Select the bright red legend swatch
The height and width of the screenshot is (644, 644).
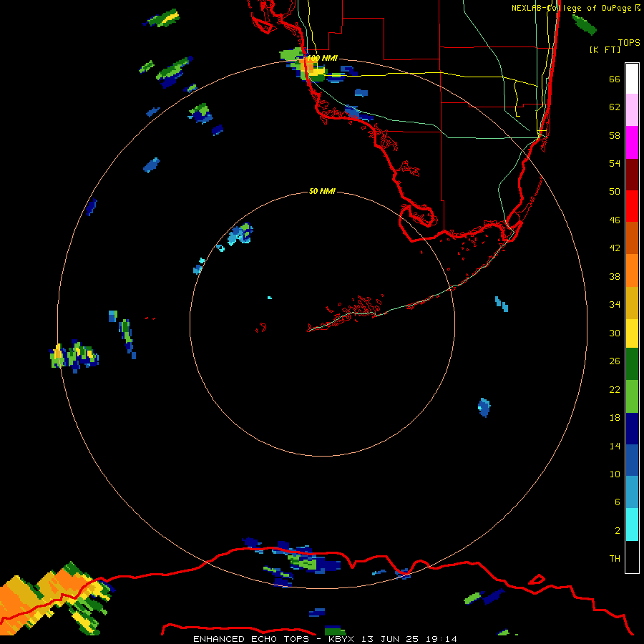tap(632, 206)
